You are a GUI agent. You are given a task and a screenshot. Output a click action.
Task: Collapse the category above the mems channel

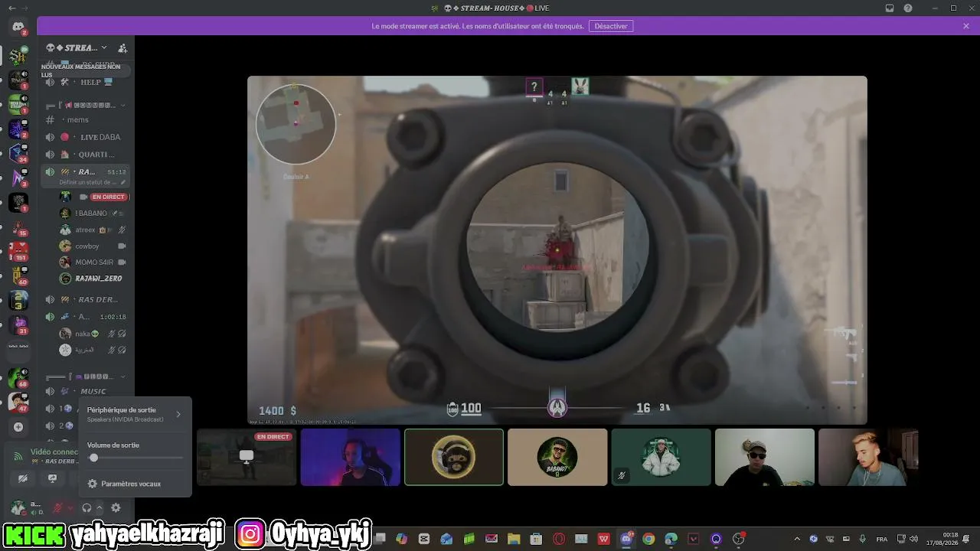point(86,105)
